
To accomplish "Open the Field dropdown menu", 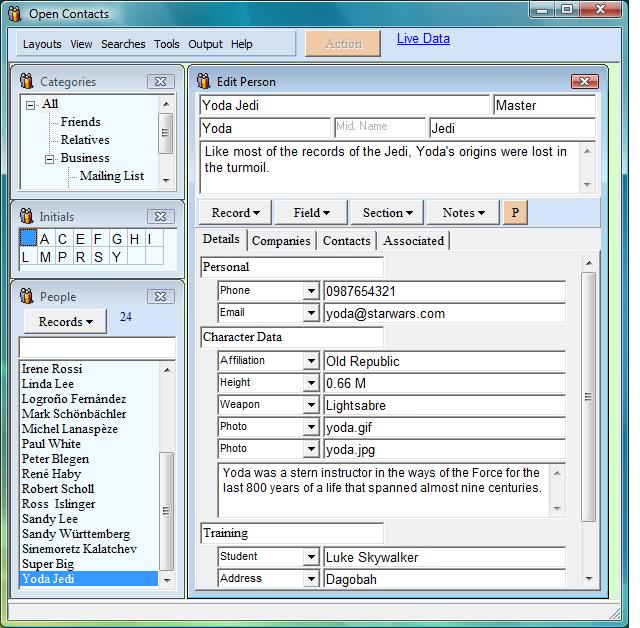I will click(x=311, y=213).
